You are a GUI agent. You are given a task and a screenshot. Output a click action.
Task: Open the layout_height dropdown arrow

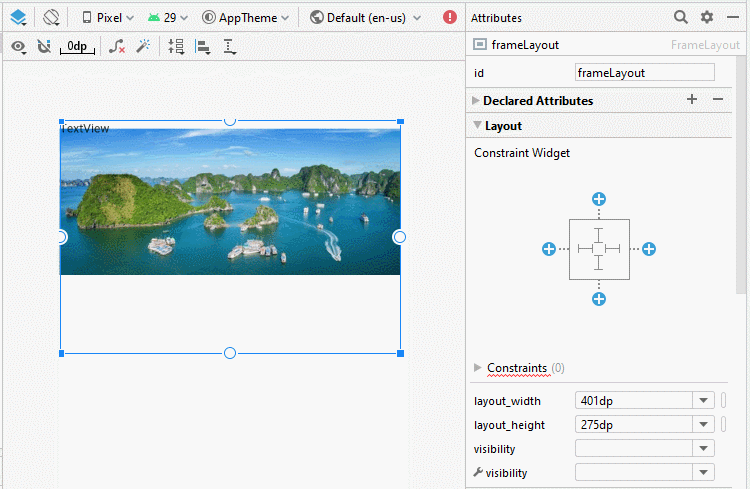[703, 424]
